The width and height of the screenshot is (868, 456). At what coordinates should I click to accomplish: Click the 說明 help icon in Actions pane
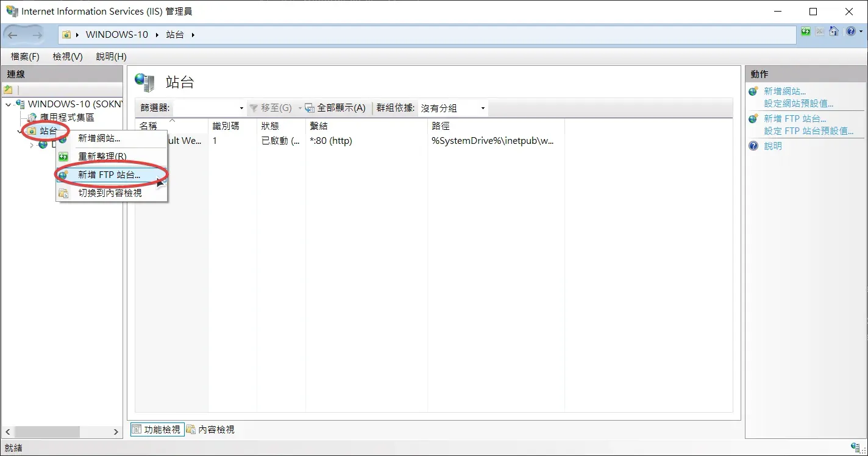click(x=754, y=146)
